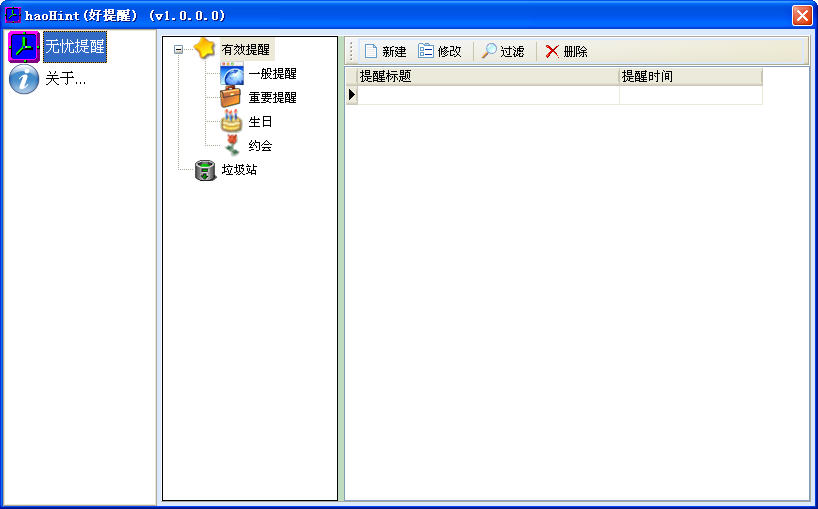Click the current row indicator arrow
This screenshot has height=509, width=818.
tap(352, 95)
